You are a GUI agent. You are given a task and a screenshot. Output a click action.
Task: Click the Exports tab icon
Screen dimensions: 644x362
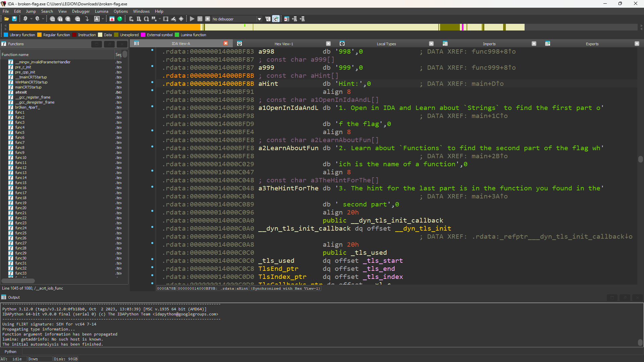coord(548,44)
